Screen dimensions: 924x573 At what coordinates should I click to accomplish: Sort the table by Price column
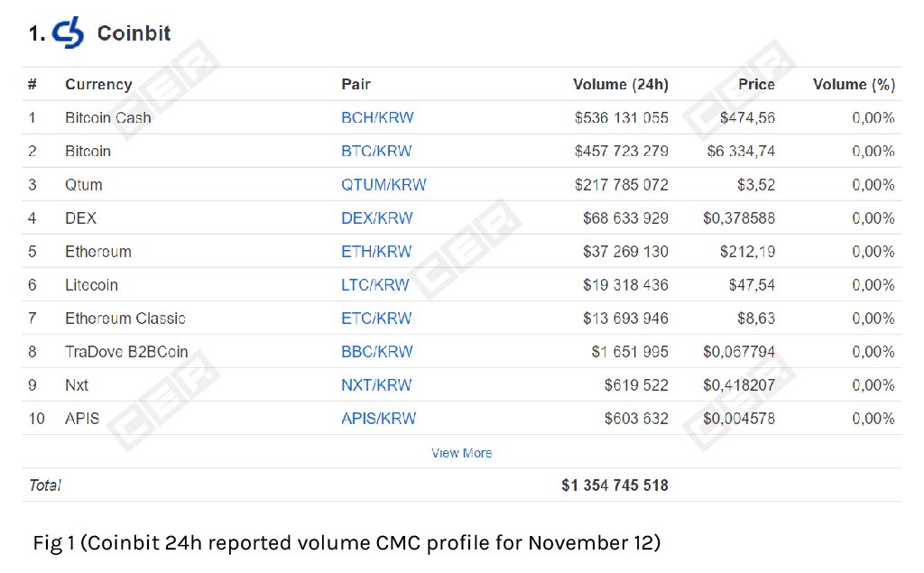(756, 84)
